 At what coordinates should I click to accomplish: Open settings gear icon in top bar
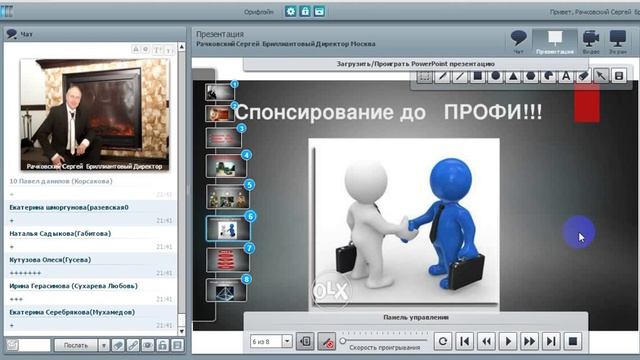291,11
